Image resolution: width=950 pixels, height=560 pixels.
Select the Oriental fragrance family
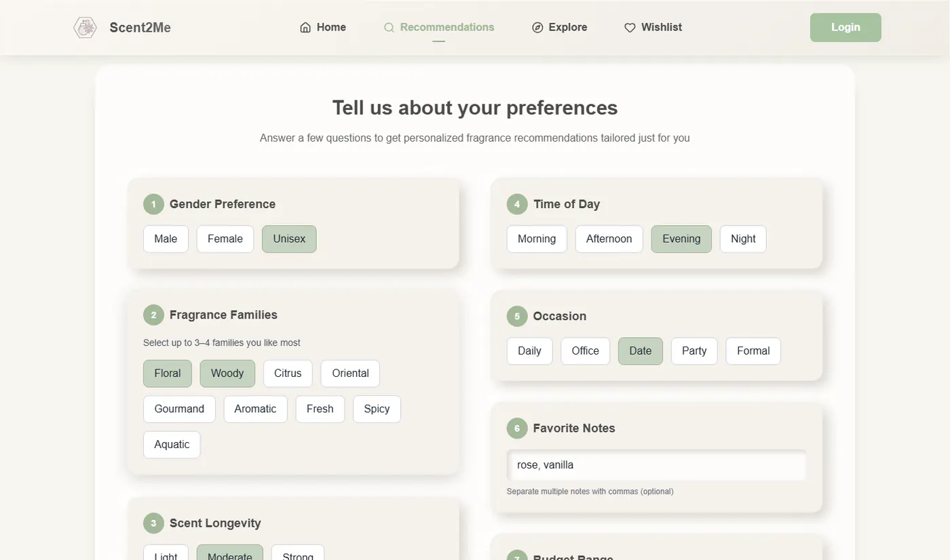pyautogui.click(x=350, y=374)
